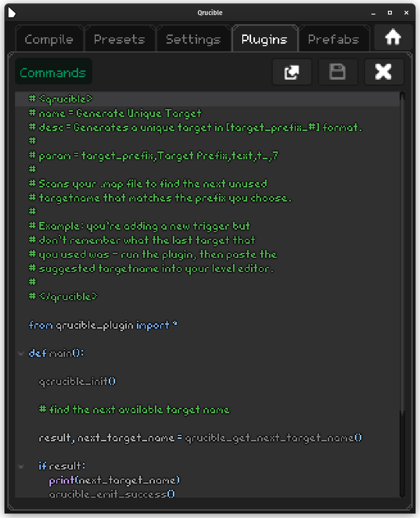
Task: Maximize the Qrucible window
Action: click(389, 13)
